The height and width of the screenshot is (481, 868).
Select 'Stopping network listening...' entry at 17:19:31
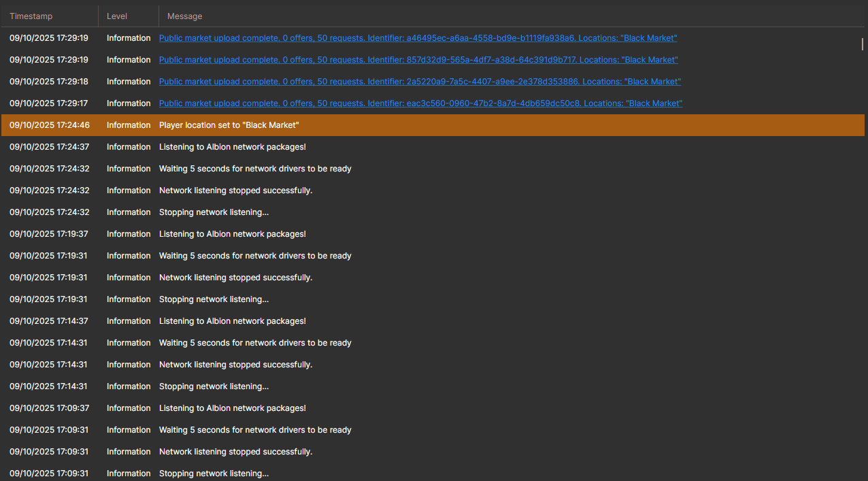[x=214, y=299]
